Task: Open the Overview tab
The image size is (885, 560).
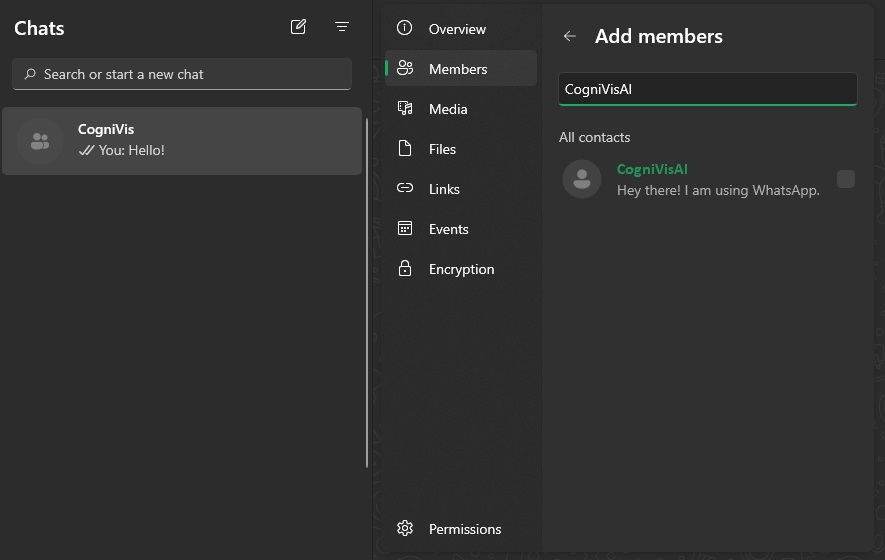Action: (x=457, y=29)
